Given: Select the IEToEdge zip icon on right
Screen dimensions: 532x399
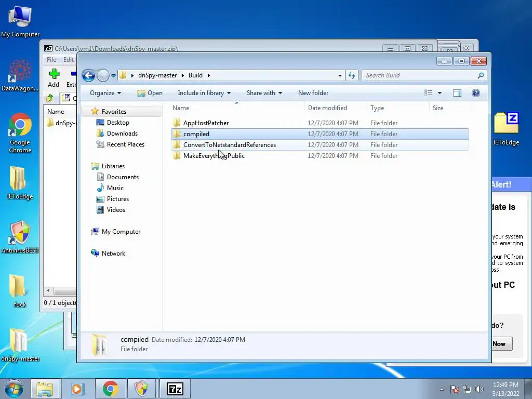Looking at the screenshot, I should click(506, 129).
